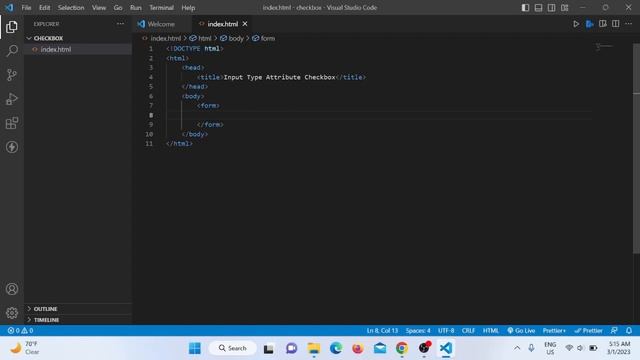
Task: Toggle Panel layout icon
Action: 538,8
